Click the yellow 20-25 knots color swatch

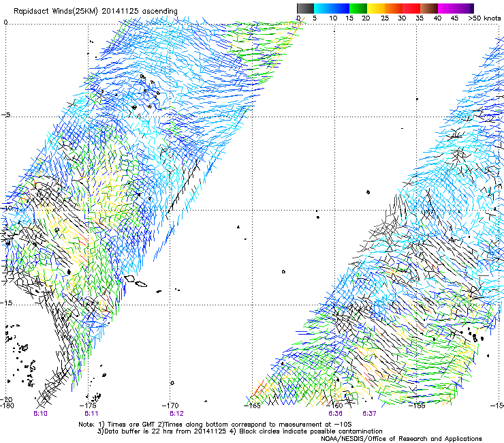376,8
